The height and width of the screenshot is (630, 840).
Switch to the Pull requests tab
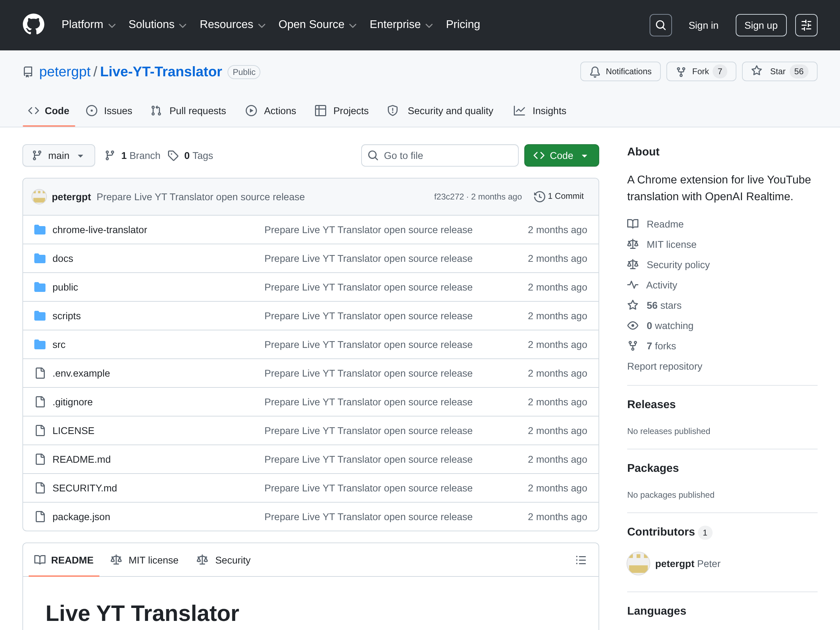click(188, 111)
